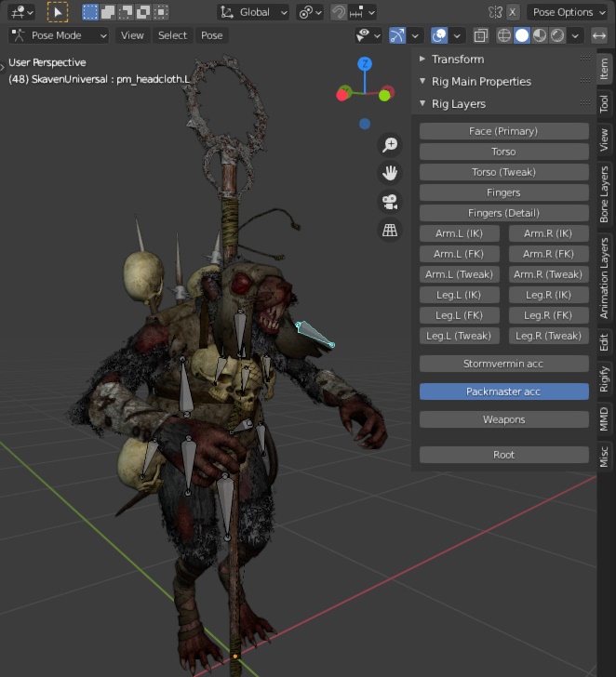The width and height of the screenshot is (616, 677).
Task: Click Arm.R (Tweak) layer button
Action: pos(549,274)
